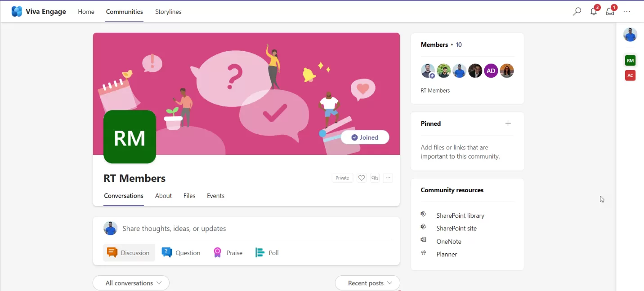Open community more options ellipsis
Screen dimensions: 644x291
[388, 178]
